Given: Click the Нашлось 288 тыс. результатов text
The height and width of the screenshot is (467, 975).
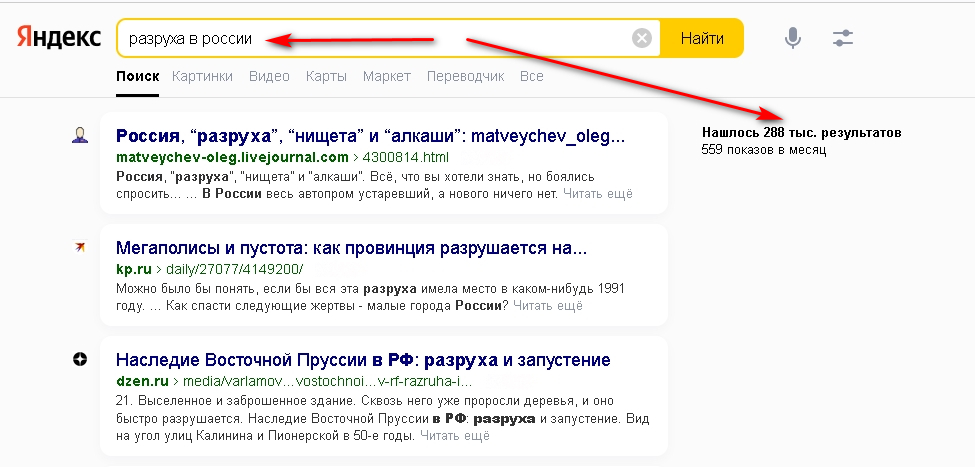Looking at the screenshot, I should click(x=802, y=132).
